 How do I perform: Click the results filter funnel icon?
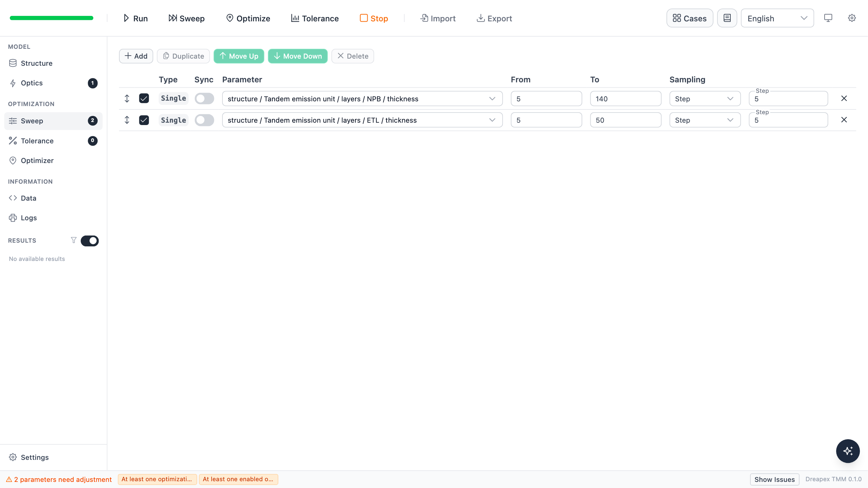click(x=74, y=240)
